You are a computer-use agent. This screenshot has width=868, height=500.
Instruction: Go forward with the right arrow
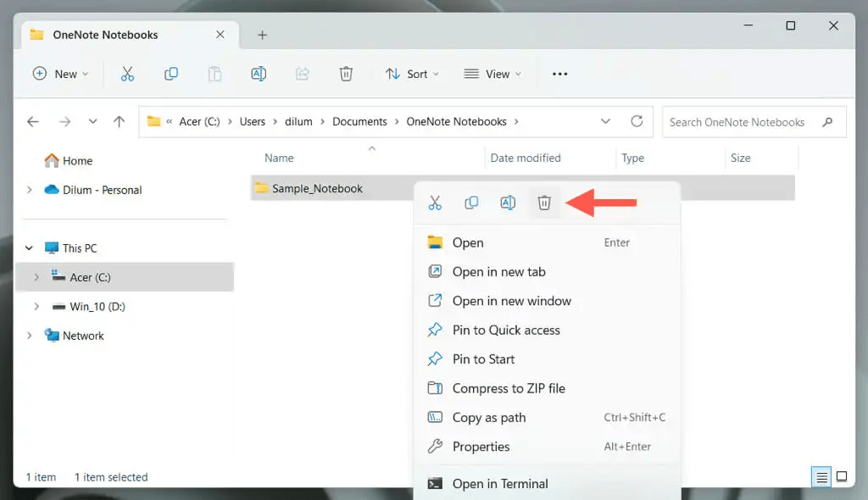point(64,121)
